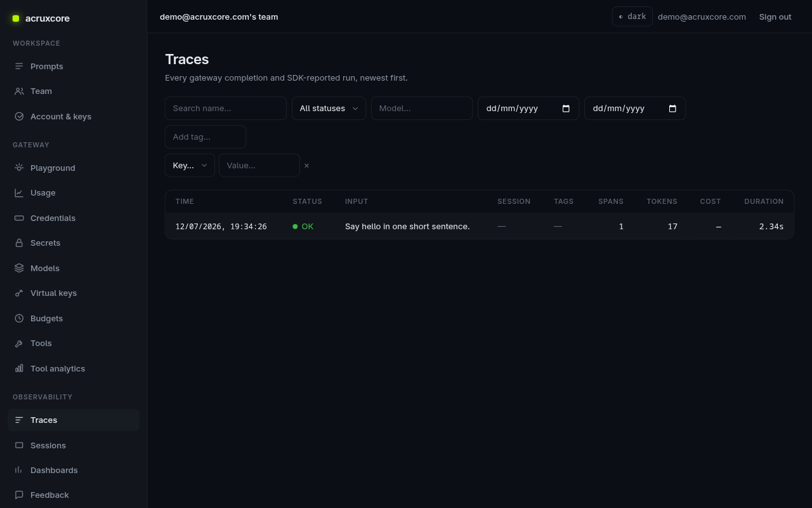Click the Sign out link

[x=775, y=17]
